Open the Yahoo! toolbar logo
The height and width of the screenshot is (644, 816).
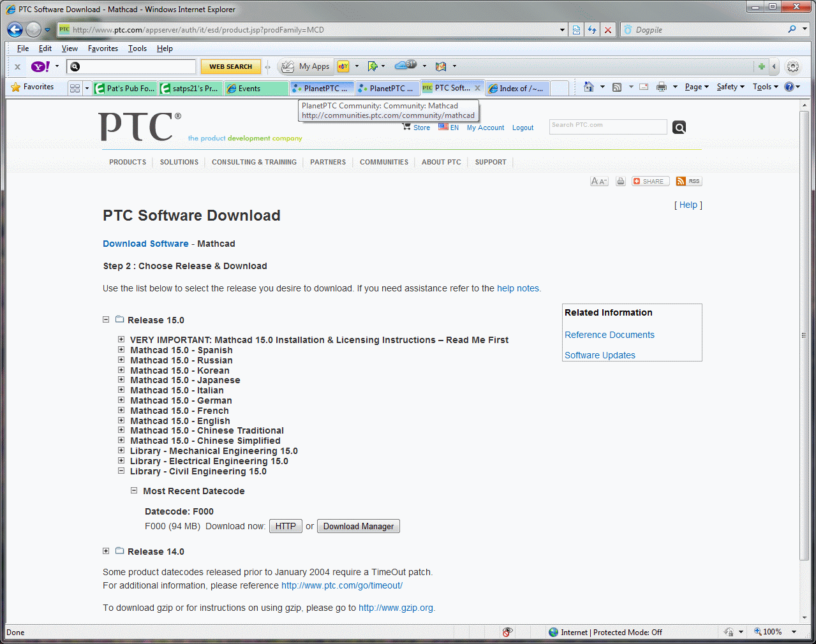[x=41, y=66]
